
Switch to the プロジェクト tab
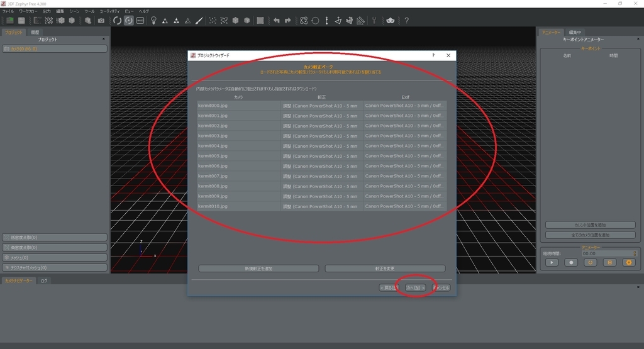coord(14,32)
